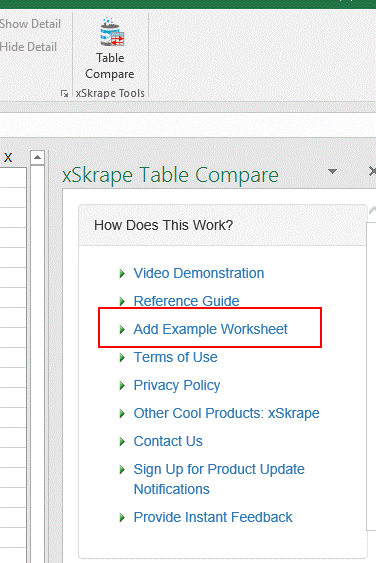
Task: Click the worksheet scrollbar up arrow
Action: pyautogui.click(x=37, y=158)
